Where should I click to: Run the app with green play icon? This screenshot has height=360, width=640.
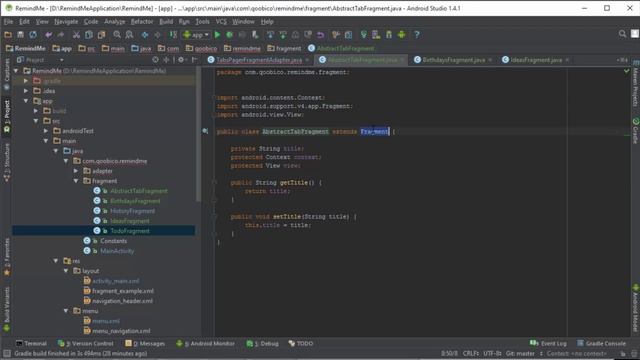pyautogui.click(x=217, y=35)
